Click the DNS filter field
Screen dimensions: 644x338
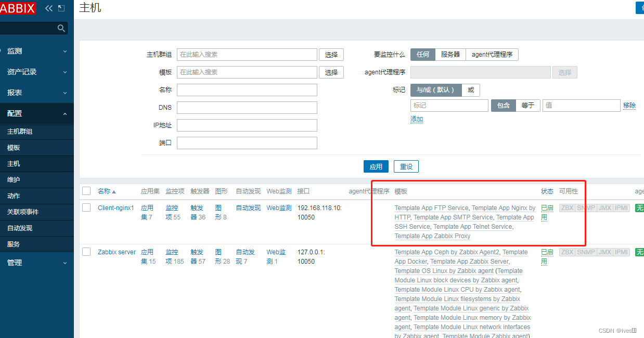point(247,108)
